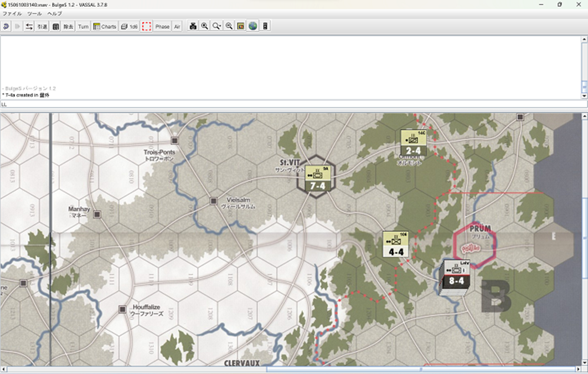Click the step forward logfile icon
Image resolution: width=588 pixels, height=374 pixels.
17,26
